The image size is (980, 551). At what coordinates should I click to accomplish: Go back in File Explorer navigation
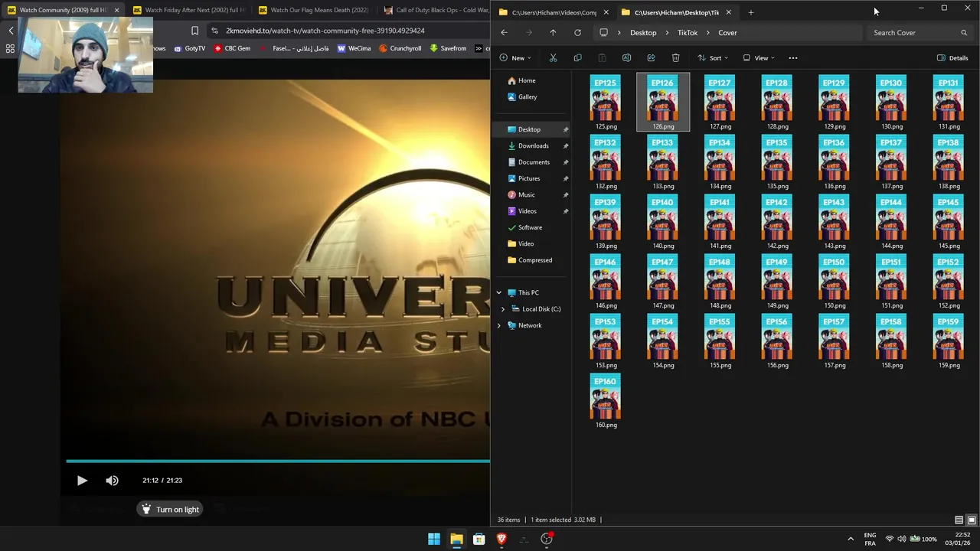pos(504,33)
